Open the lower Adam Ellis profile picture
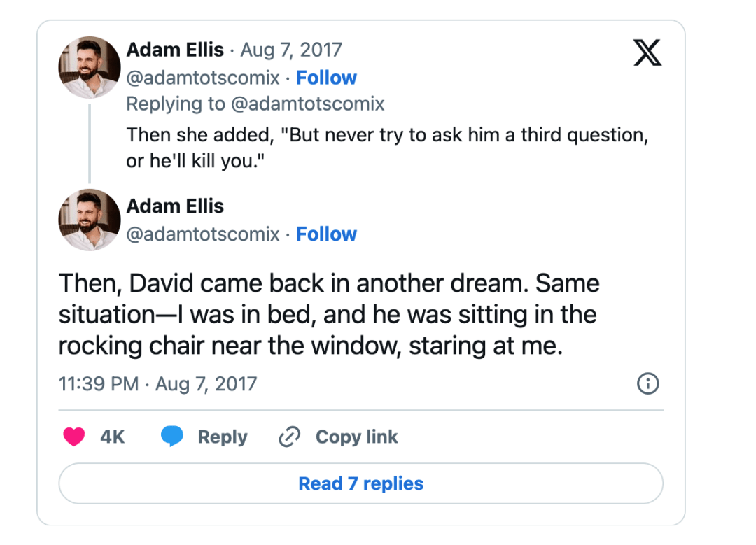This screenshot has height=545, width=756. pos(89,220)
